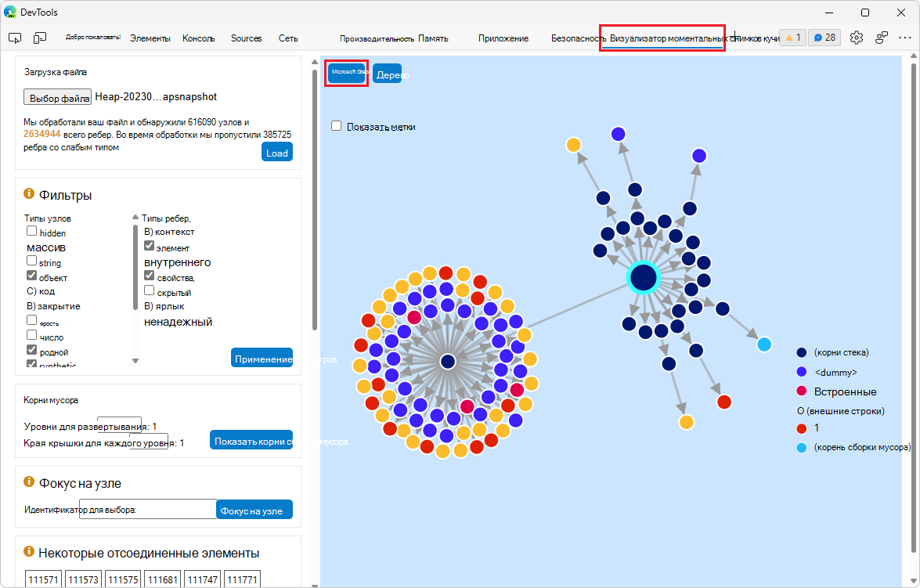The height and width of the screenshot is (588, 920).
Task: Click the (корень сборки мусора) legend dot
Action: click(802, 448)
